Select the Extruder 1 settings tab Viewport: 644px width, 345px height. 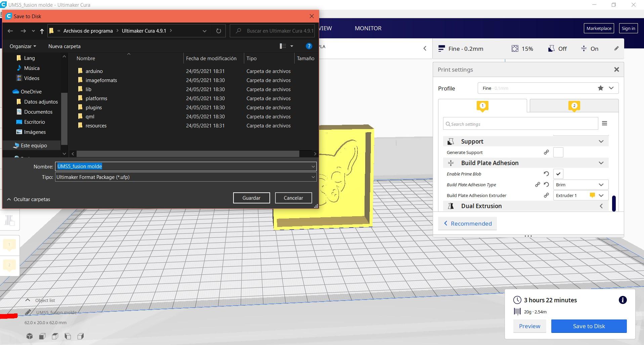pos(482,106)
